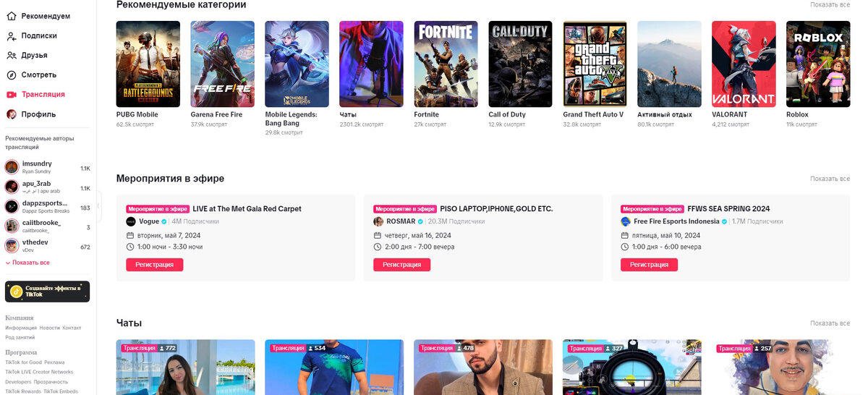Click the Новости footer link
The image size is (868, 395).
[x=49, y=328]
